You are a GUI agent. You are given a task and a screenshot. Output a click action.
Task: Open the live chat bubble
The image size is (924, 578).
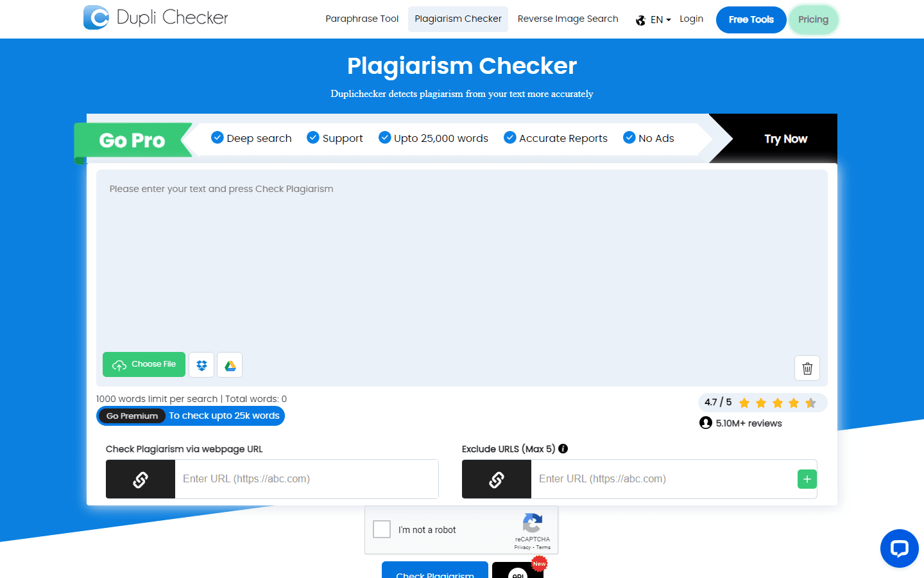(900, 548)
